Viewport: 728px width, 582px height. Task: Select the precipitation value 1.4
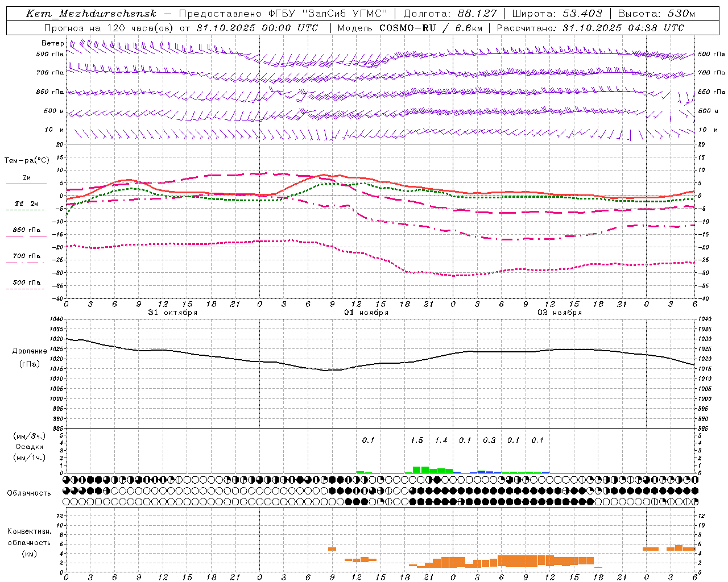pyautogui.click(x=441, y=440)
